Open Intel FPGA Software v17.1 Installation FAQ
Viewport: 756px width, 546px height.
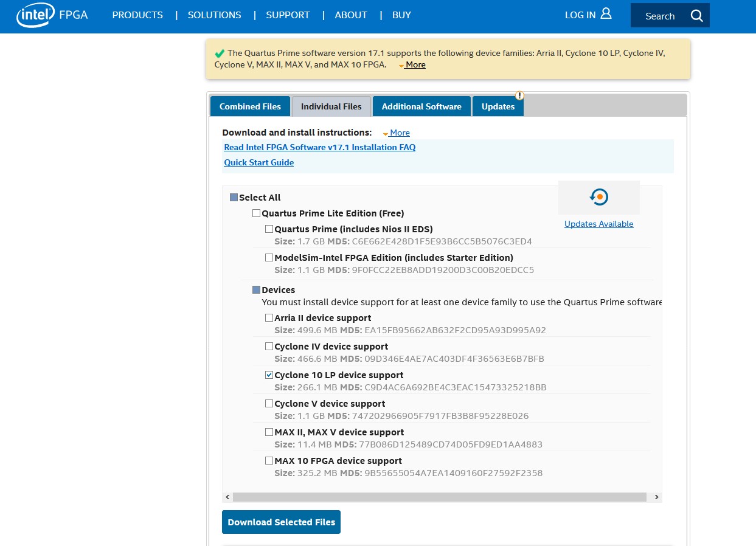pyautogui.click(x=320, y=148)
